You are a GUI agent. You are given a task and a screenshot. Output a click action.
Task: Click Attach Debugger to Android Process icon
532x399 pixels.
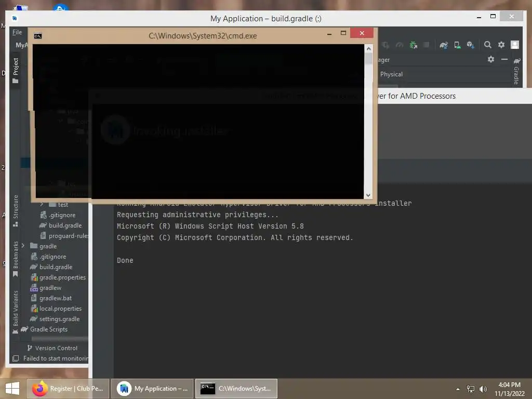(x=413, y=45)
